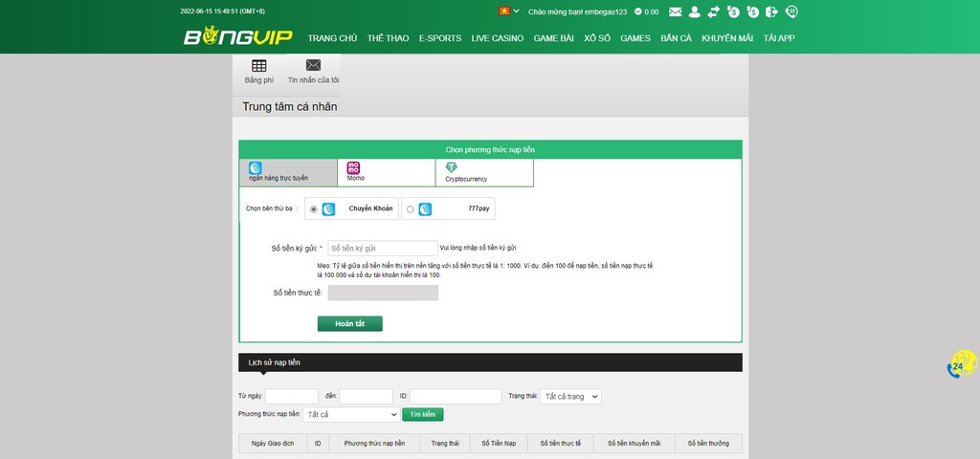This screenshot has width=980, height=459.
Task: Select the Chuyển Khoản radio option
Action: click(x=314, y=208)
